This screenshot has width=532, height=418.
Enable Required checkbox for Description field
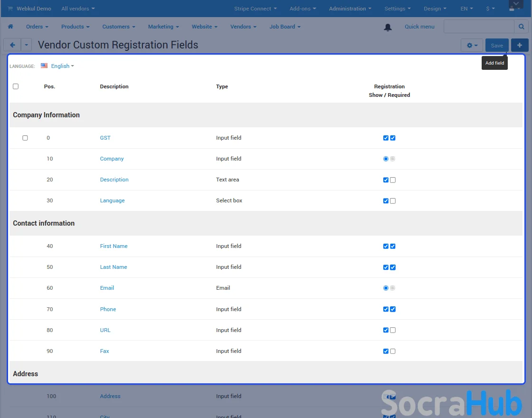point(393,180)
